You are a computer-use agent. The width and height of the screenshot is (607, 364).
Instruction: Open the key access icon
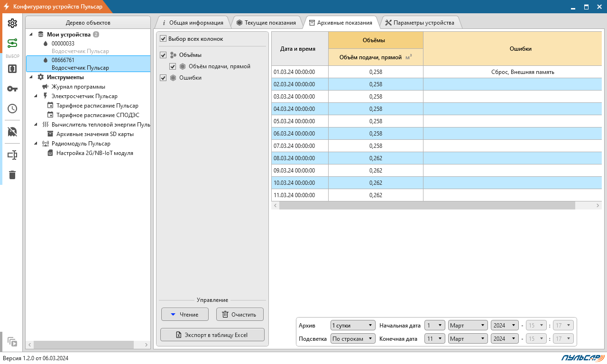(x=12, y=89)
